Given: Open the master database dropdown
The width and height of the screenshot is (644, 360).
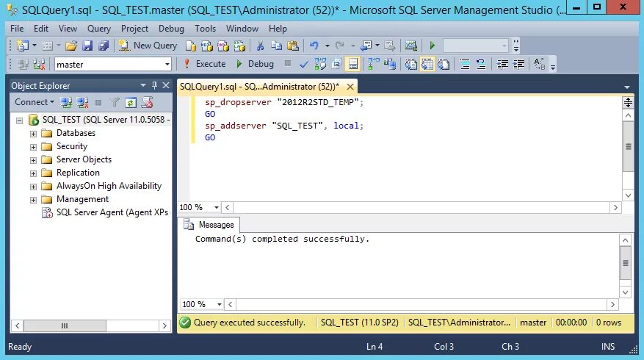Looking at the screenshot, I should [x=167, y=64].
